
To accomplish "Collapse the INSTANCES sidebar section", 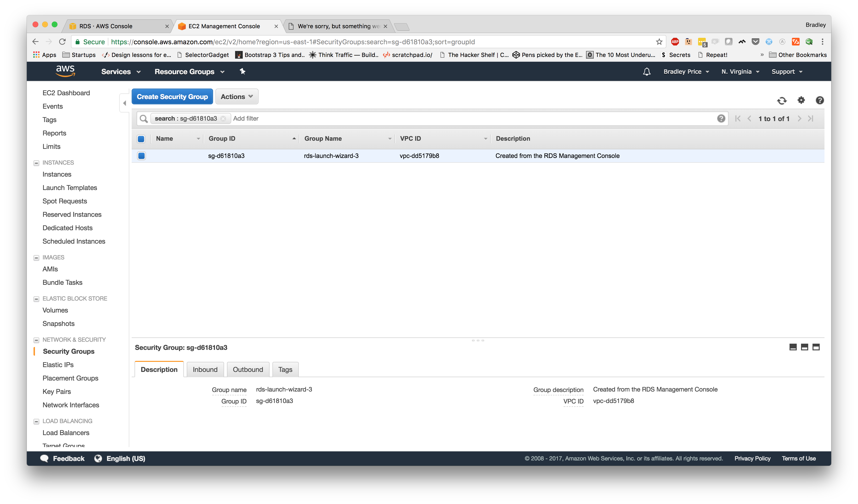I will coord(36,163).
